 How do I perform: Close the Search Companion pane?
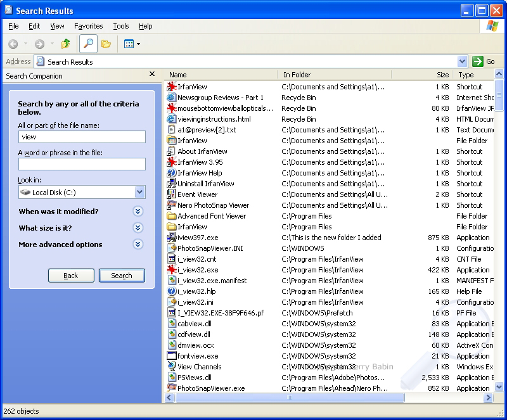coord(152,74)
